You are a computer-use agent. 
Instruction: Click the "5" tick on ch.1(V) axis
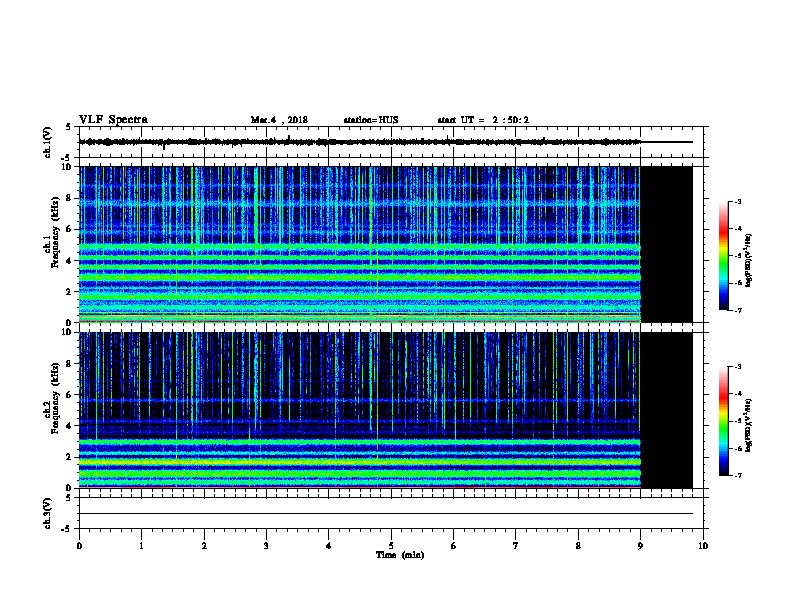point(68,127)
